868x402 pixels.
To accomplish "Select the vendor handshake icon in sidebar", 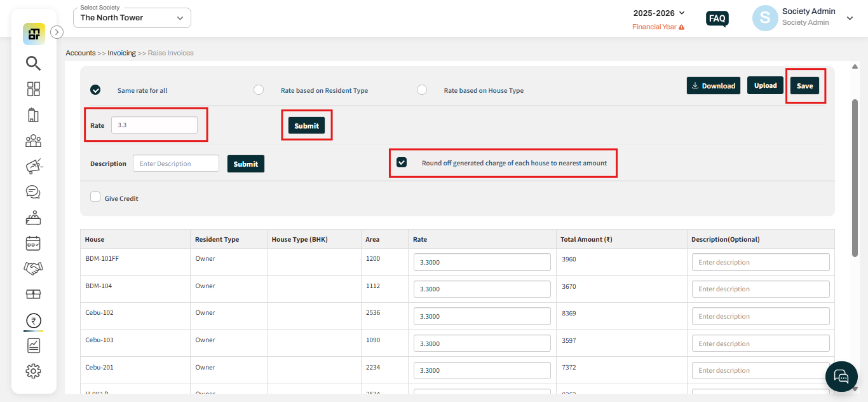I will coord(33,268).
